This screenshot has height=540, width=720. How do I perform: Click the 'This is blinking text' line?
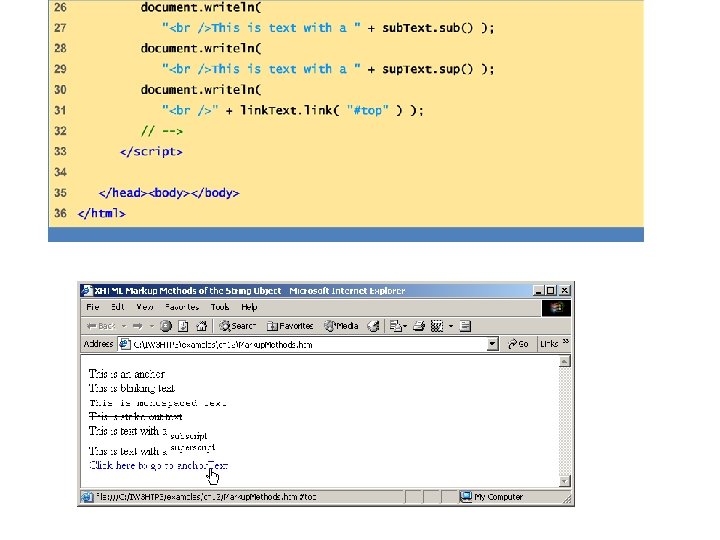point(132,388)
